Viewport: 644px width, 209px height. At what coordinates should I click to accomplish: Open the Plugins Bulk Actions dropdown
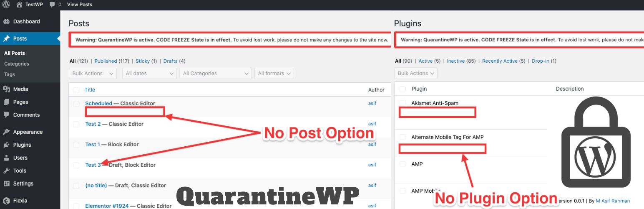(x=415, y=73)
